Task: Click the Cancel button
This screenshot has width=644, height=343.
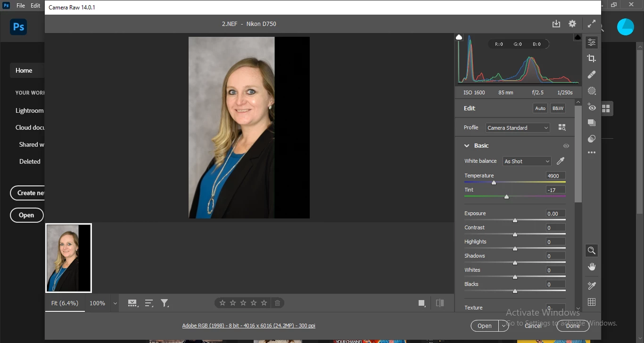Action: coord(533,326)
